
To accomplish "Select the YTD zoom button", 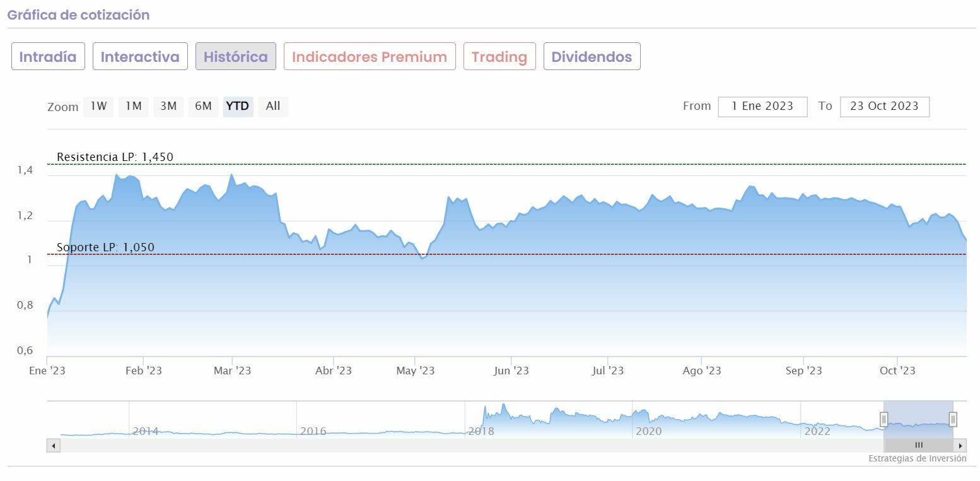I will (238, 107).
